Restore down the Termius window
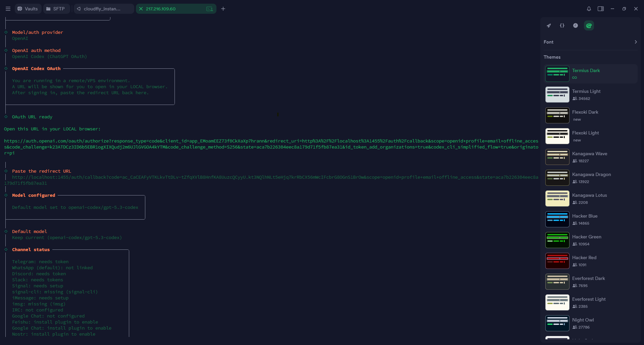 [624, 9]
